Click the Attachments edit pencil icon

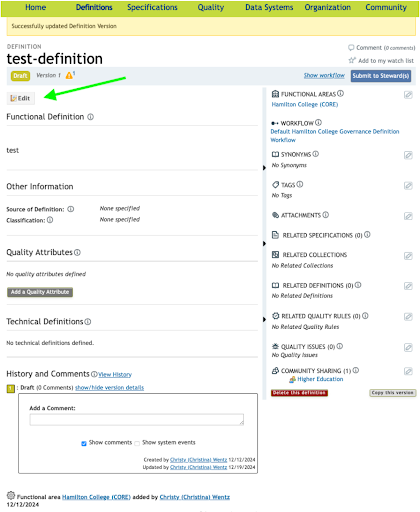[408, 216]
